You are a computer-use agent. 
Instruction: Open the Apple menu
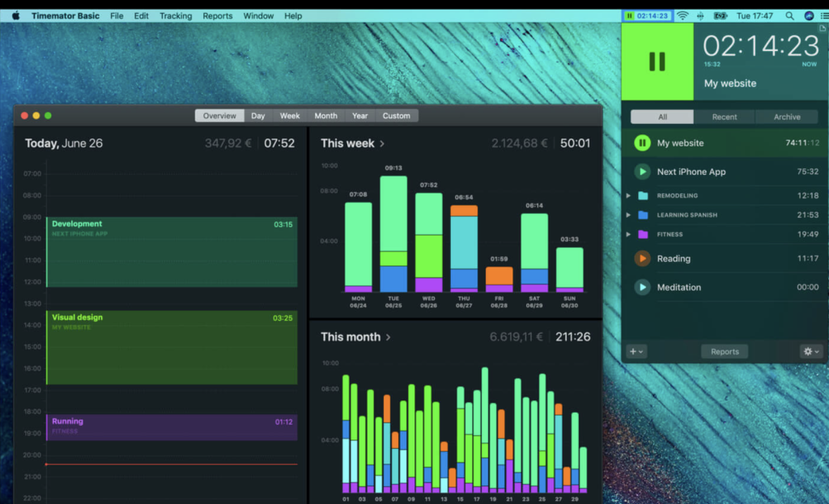[x=16, y=16]
